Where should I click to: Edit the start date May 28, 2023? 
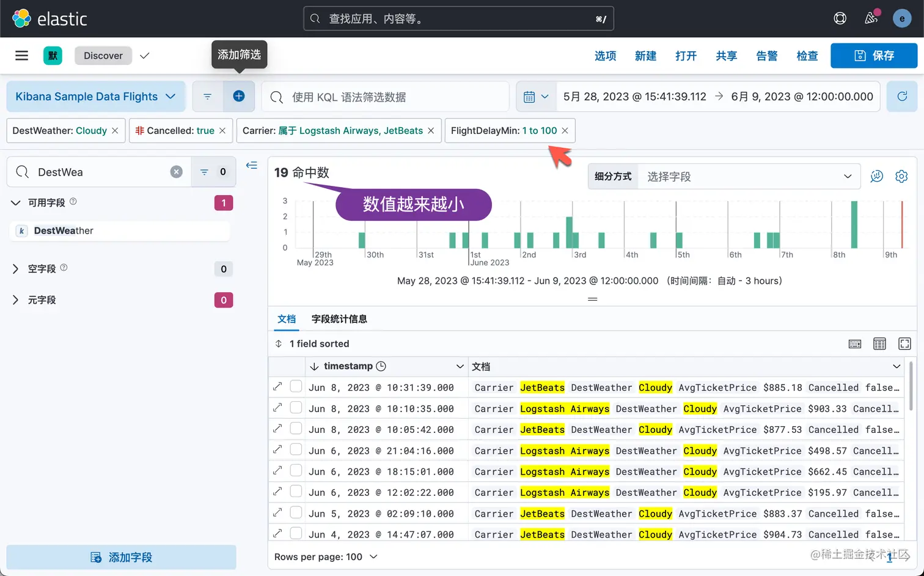pyautogui.click(x=634, y=97)
